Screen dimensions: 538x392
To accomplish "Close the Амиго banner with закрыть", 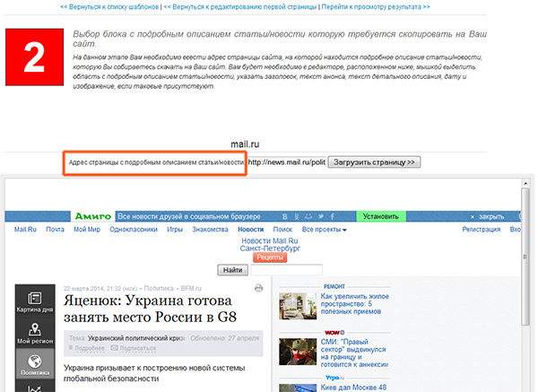I will [x=490, y=217].
